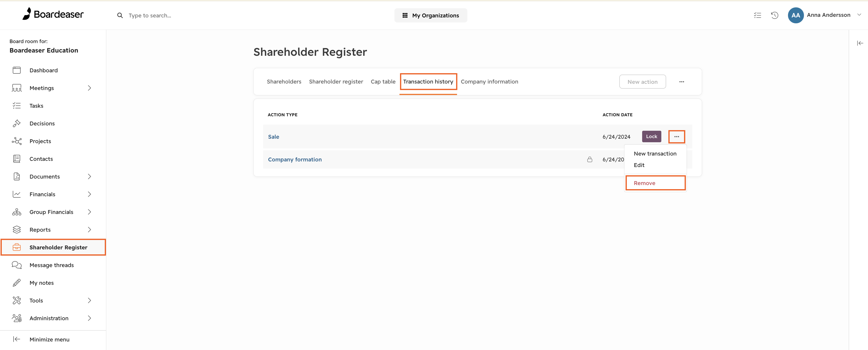This screenshot has width=868, height=350.
Task: Open the Anna Andersson account dropdown arrow
Action: [859, 15]
